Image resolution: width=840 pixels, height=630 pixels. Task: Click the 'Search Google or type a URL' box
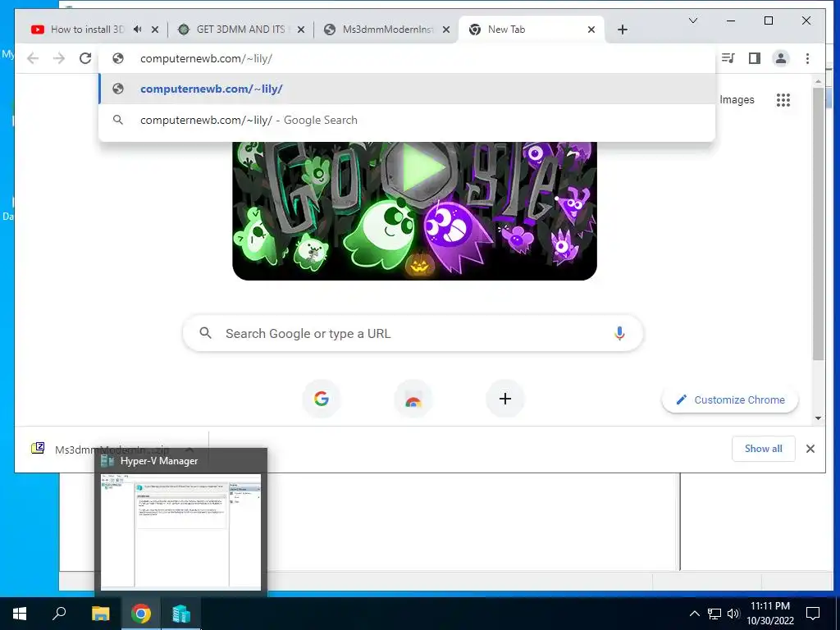tap(413, 333)
